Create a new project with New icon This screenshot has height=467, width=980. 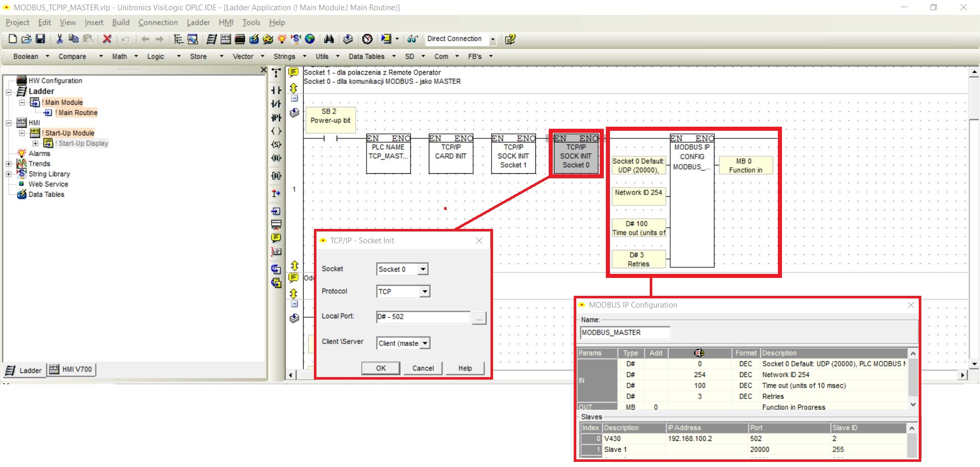13,39
